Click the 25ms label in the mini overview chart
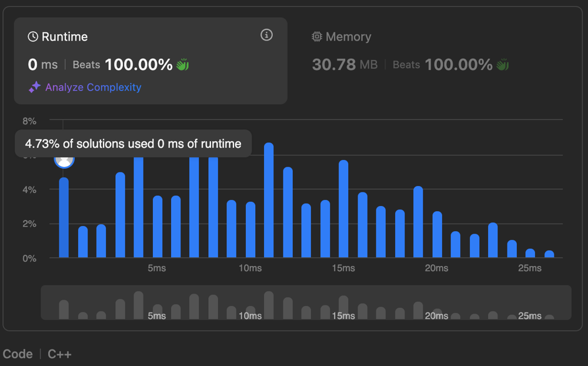This screenshot has width=588, height=366. [529, 316]
